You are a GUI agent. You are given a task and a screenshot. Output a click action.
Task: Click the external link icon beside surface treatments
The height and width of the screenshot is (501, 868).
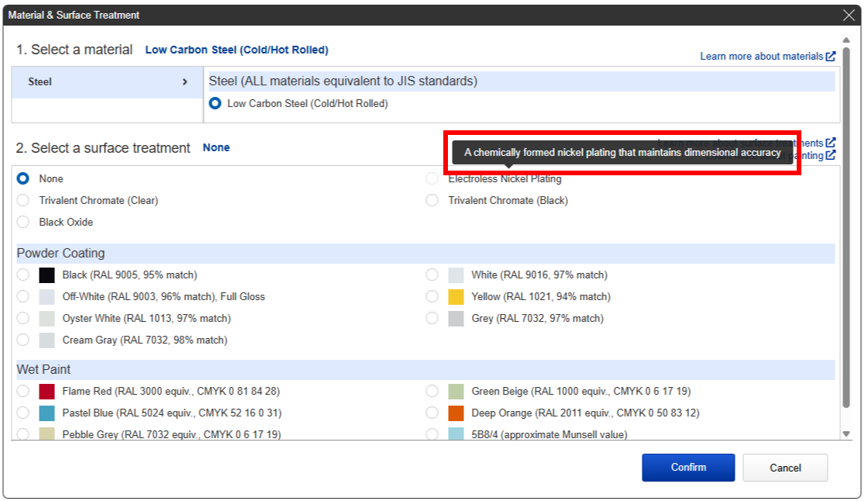pyautogui.click(x=831, y=143)
